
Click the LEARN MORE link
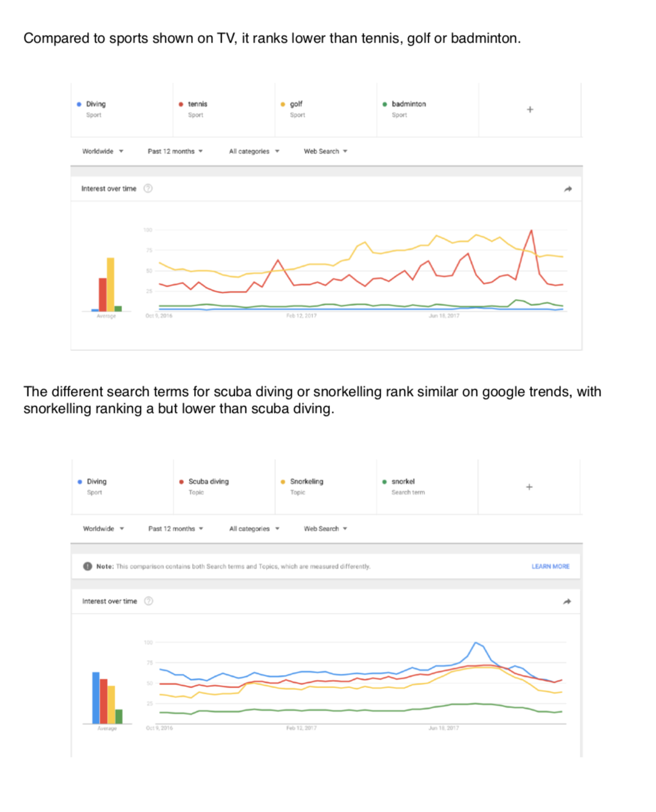[550, 566]
